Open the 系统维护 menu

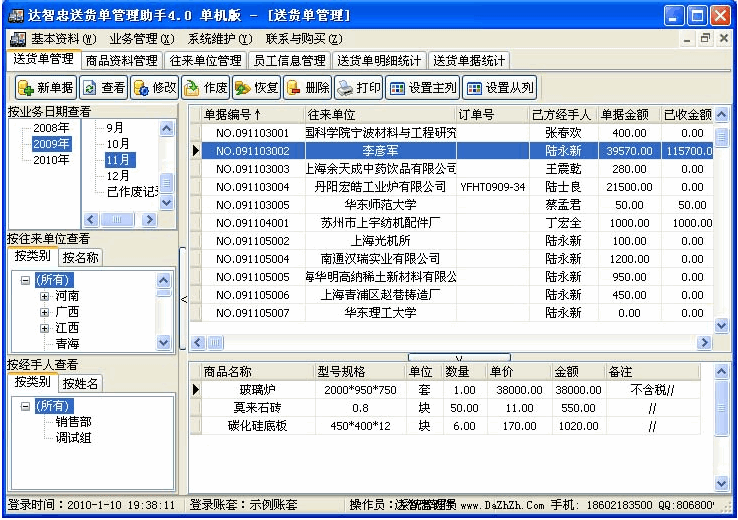[220, 39]
